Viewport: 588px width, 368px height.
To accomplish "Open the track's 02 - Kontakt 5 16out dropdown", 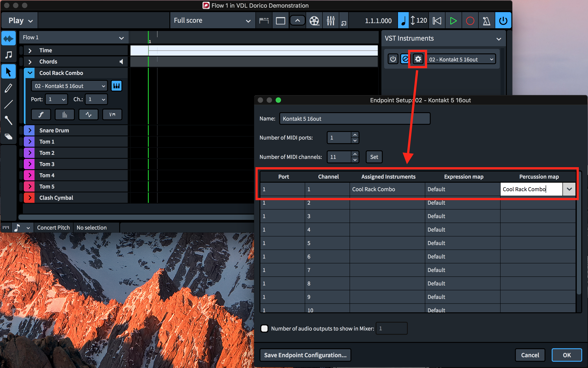I will pos(69,86).
